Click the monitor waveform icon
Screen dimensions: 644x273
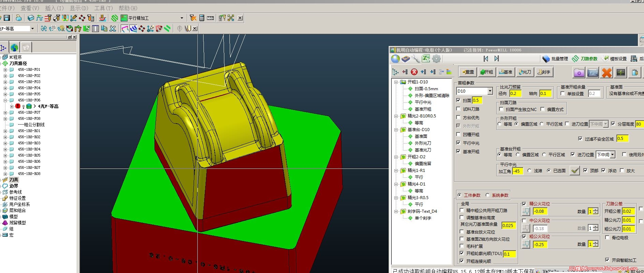tap(621, 72)
